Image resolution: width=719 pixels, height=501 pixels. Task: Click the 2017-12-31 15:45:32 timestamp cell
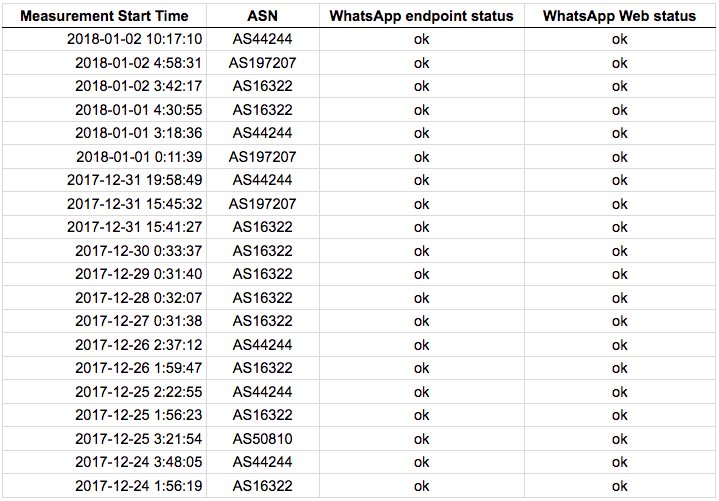tap(135, 204)
